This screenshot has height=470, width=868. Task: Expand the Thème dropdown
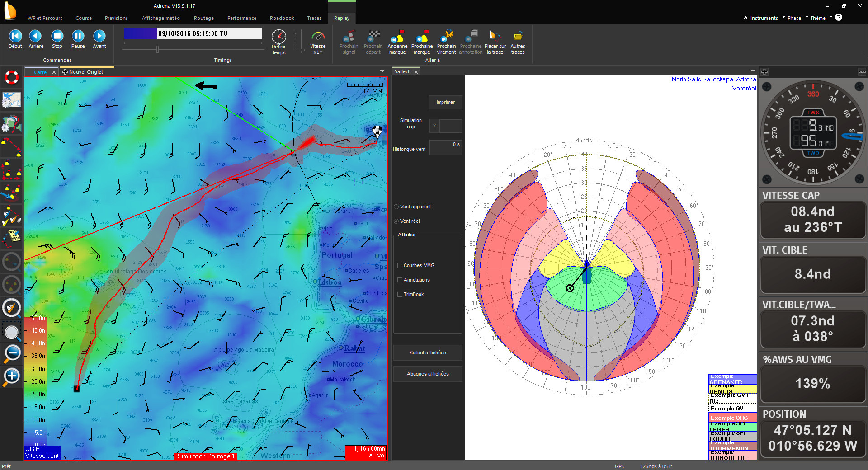[x=818, y=18]
